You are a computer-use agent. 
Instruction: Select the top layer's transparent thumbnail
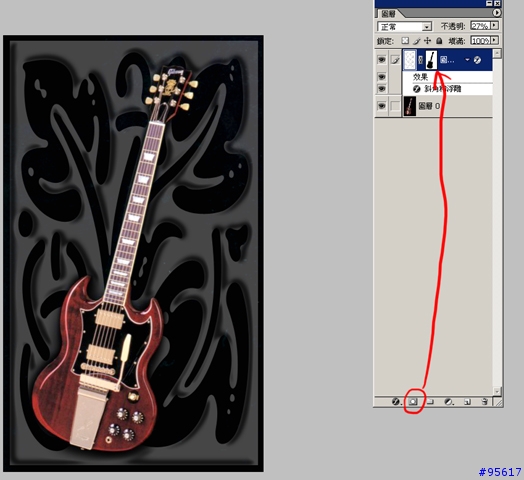tap(410, 60)
